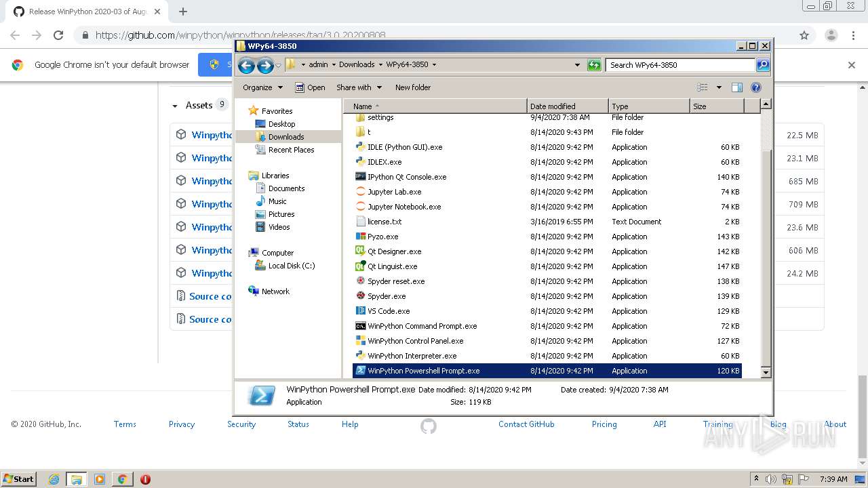Click the down arrow of file list scrollbar

766,372
